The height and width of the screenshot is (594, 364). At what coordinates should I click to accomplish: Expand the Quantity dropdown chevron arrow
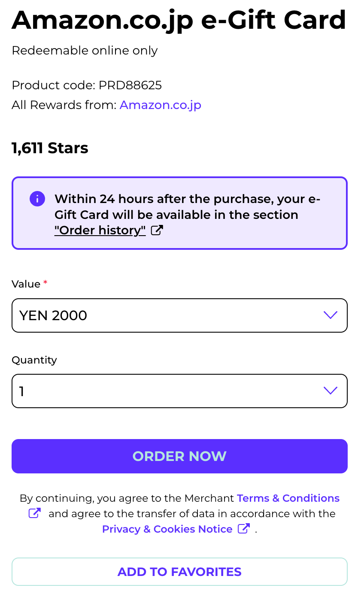(x=330, y=391)
